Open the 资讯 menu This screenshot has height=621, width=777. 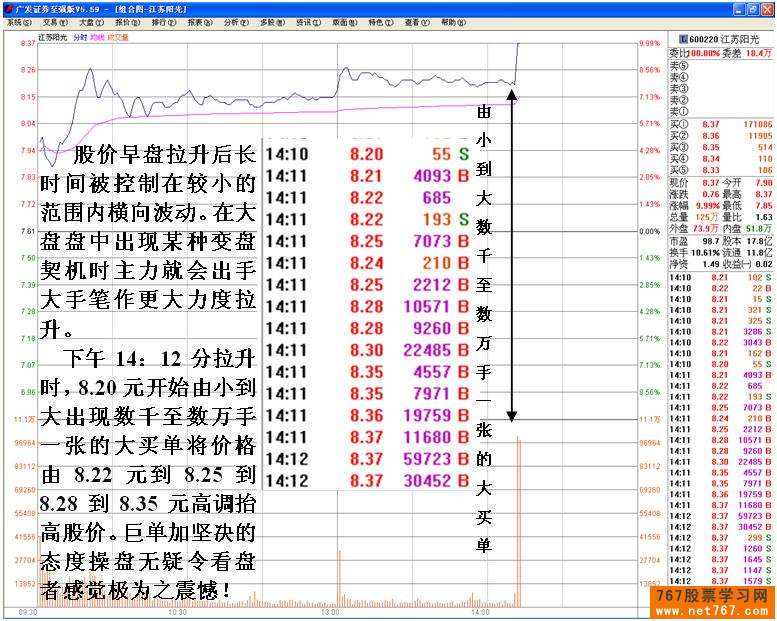click(x=305, y=21)
